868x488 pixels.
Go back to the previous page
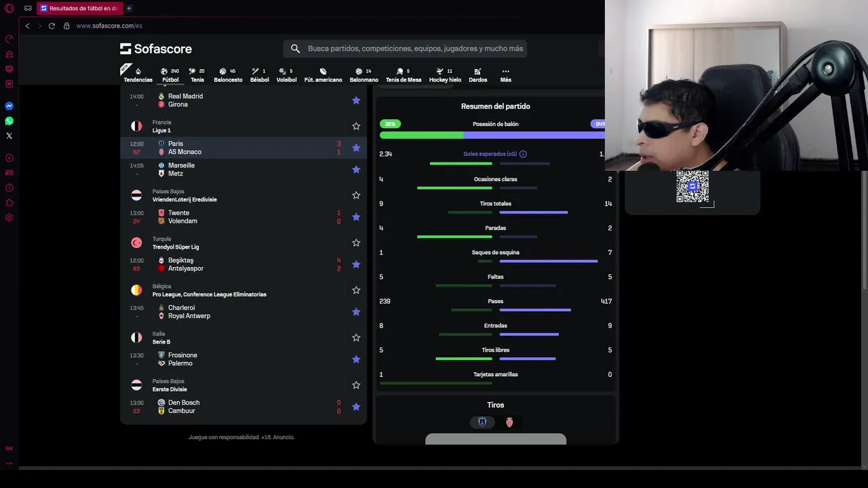tap(27, 26)
